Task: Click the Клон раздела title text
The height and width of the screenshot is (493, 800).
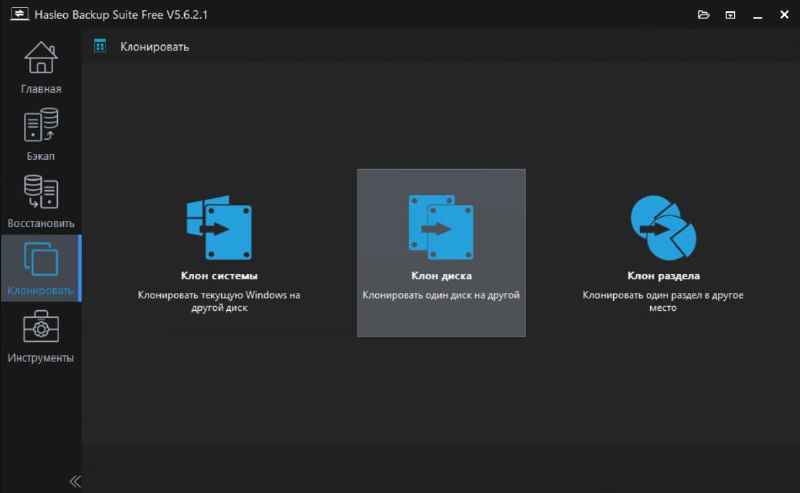Action: [662, 276]
